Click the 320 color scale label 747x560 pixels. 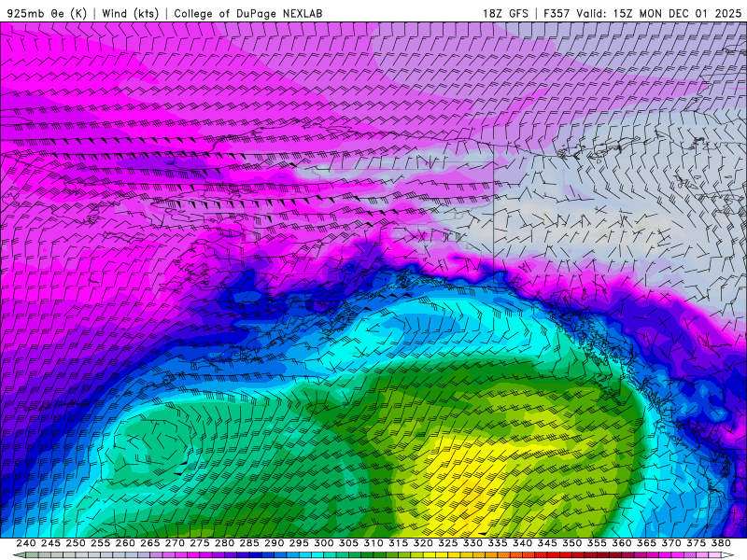[x=423, y=543]
